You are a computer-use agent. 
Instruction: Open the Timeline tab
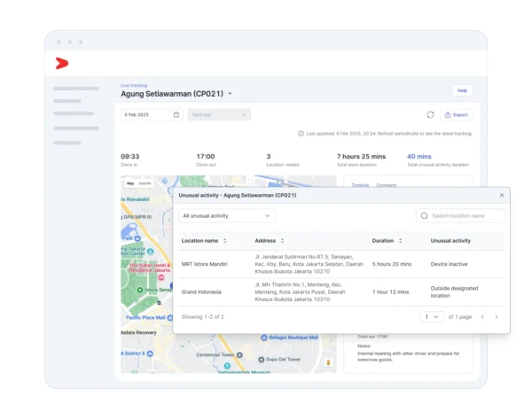[360, 185]
